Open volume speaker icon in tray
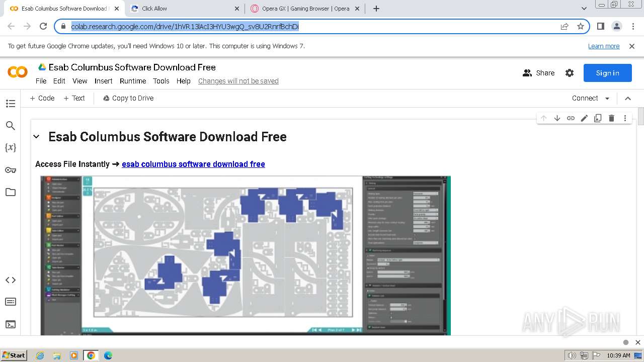Viewport: 644px width, 362px height. (572, 355)
